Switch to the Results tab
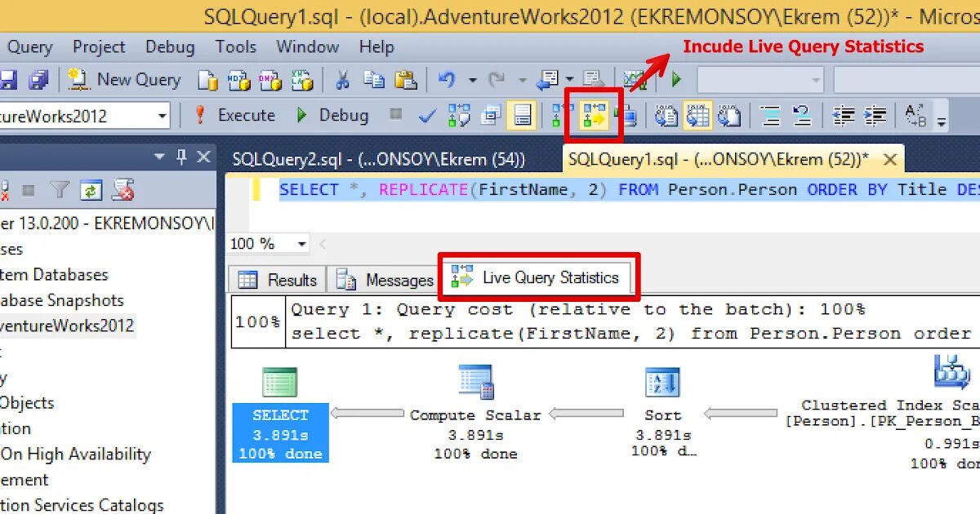 click(x=278, y=280)
